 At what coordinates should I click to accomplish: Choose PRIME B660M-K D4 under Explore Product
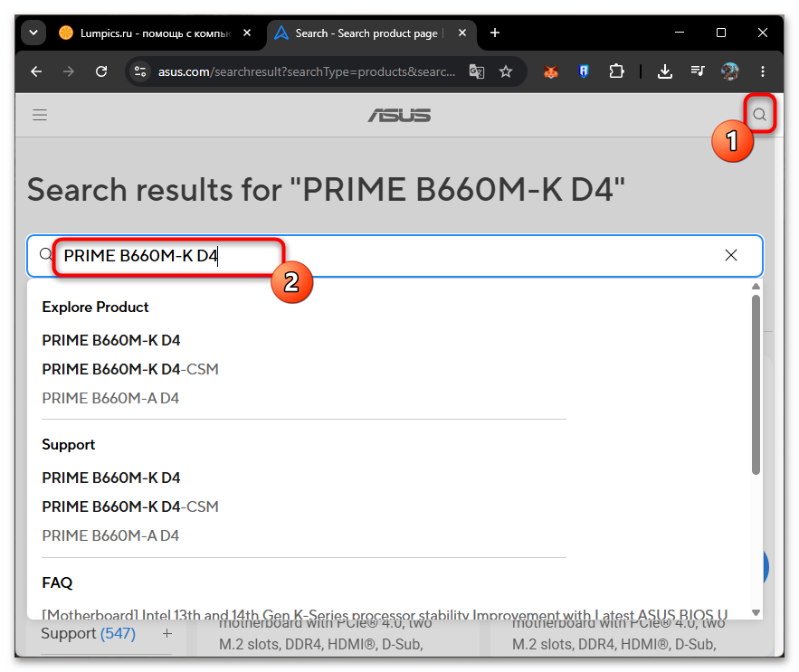(111, 340)
